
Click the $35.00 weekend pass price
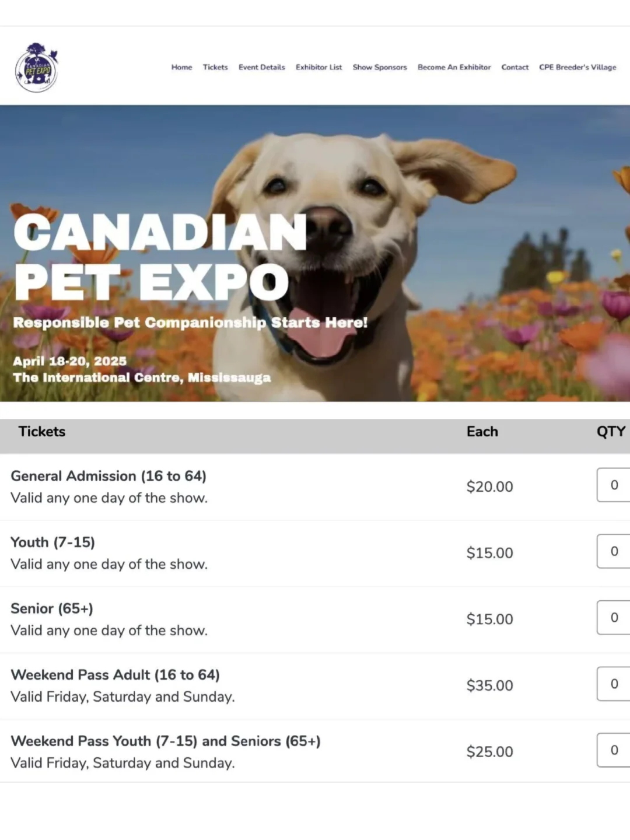[489, 685]
